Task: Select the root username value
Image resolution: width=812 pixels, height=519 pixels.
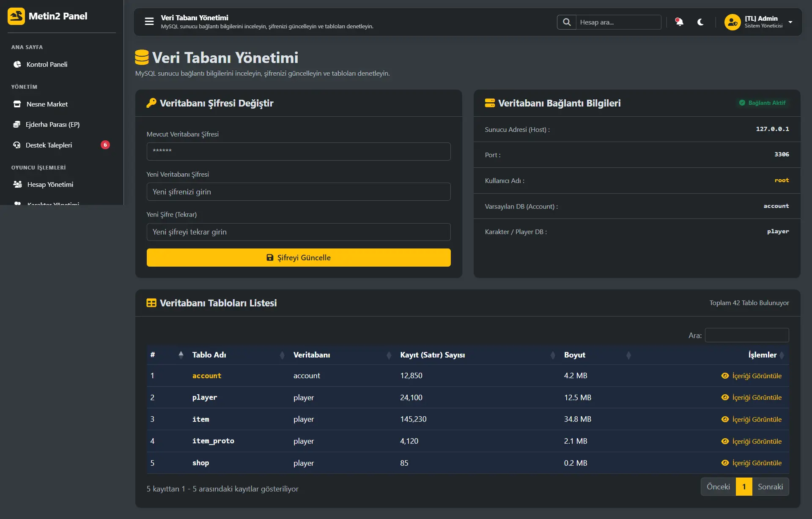Action: click(x=782, y=180)
